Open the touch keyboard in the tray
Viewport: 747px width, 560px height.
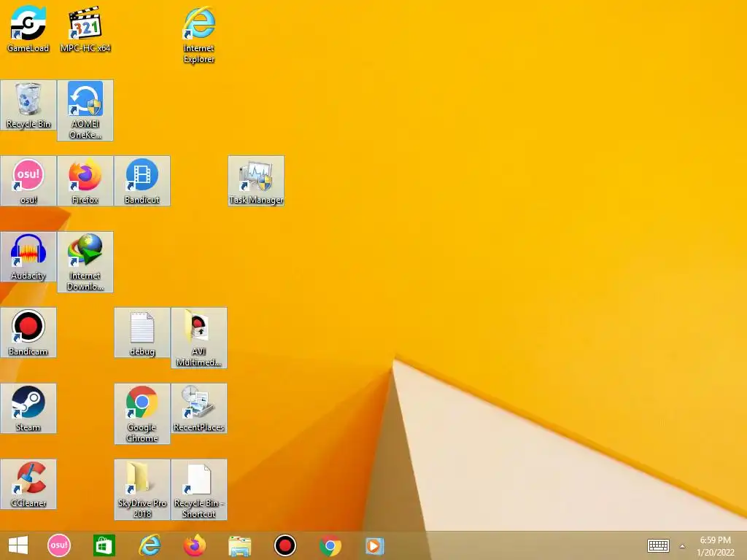click(659, 545)
